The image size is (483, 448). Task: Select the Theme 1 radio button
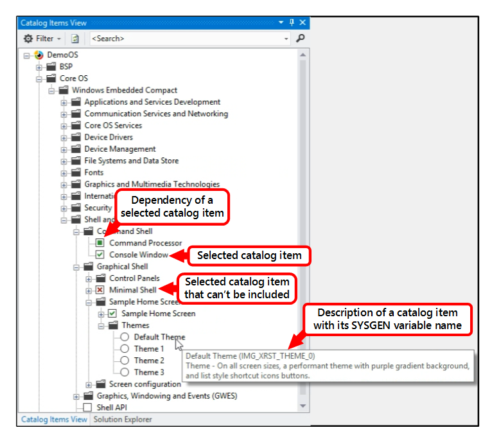click(x=125, y=349)
